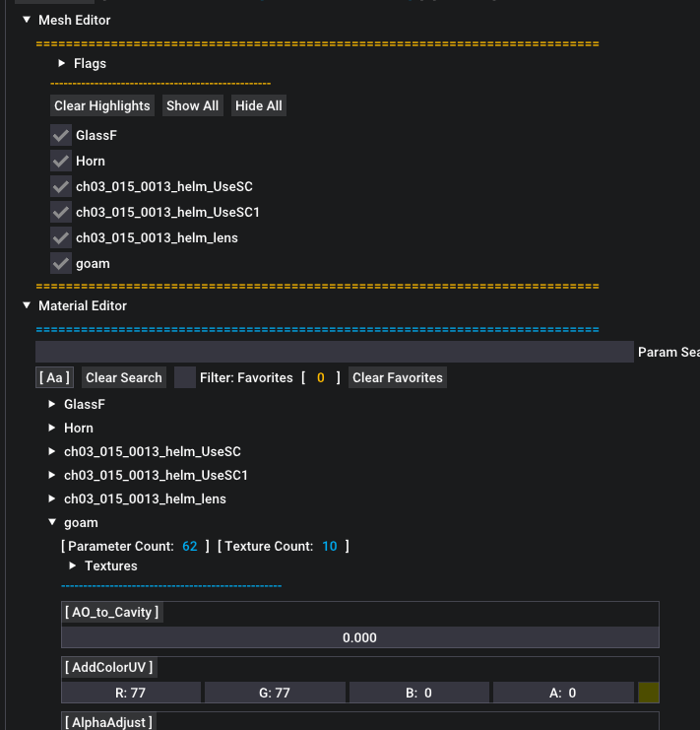
Task: Toggle the Horn mesh visibility checkbox
Action: (61, 161)
